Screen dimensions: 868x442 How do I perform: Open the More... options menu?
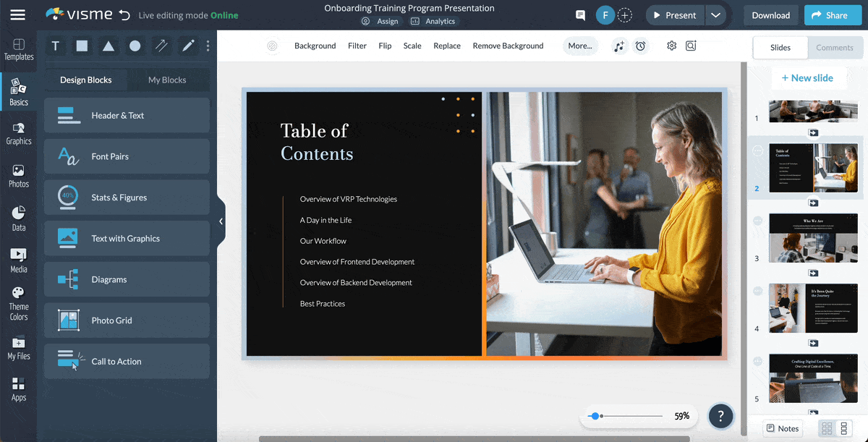pos(580,46)
